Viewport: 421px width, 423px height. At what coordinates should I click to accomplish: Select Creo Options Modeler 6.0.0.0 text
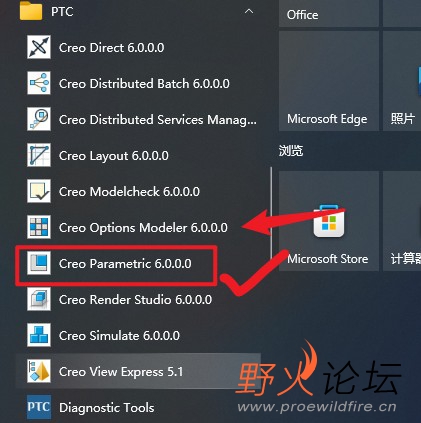coord(143,228)
